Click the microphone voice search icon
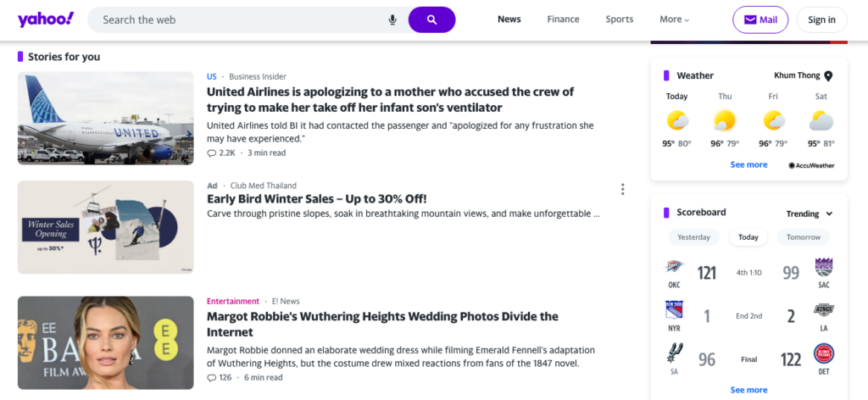Image resolution: width=868 pixels, height=400 pixels. [392, 19]
